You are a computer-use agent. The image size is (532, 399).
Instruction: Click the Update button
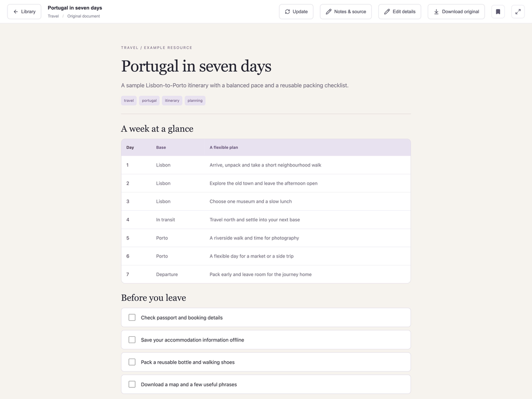(x=296, y=12)
